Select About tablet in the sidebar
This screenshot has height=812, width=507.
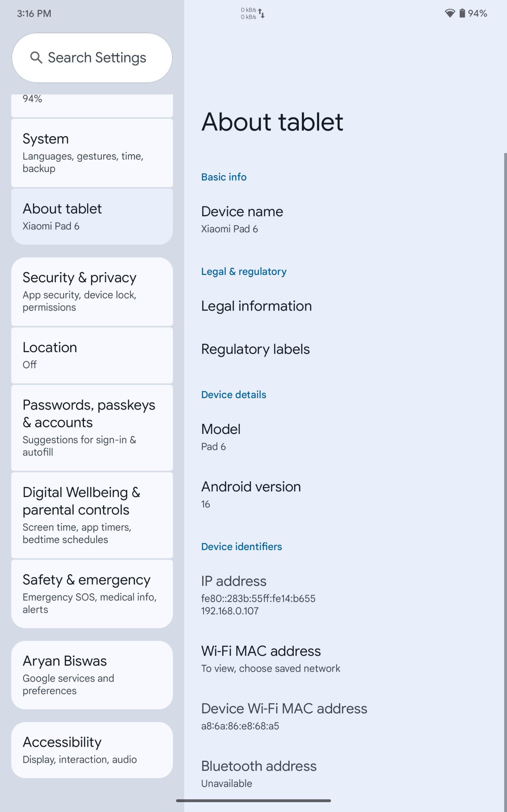pos(92,216)
